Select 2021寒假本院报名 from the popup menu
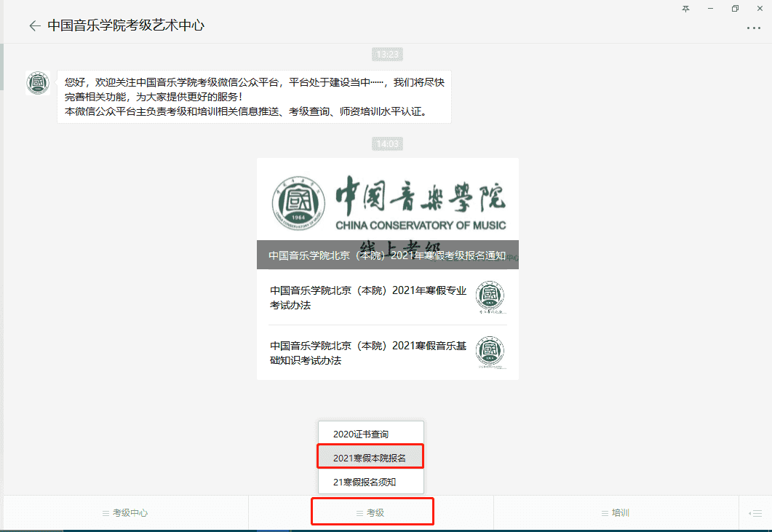772x532 pixels. click(370, 458)
